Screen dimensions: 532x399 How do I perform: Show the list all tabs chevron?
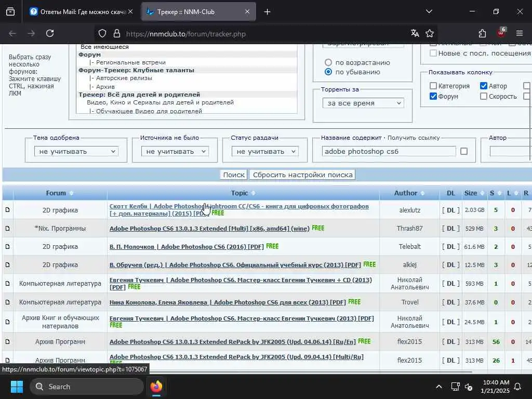(x=429, y=12)
